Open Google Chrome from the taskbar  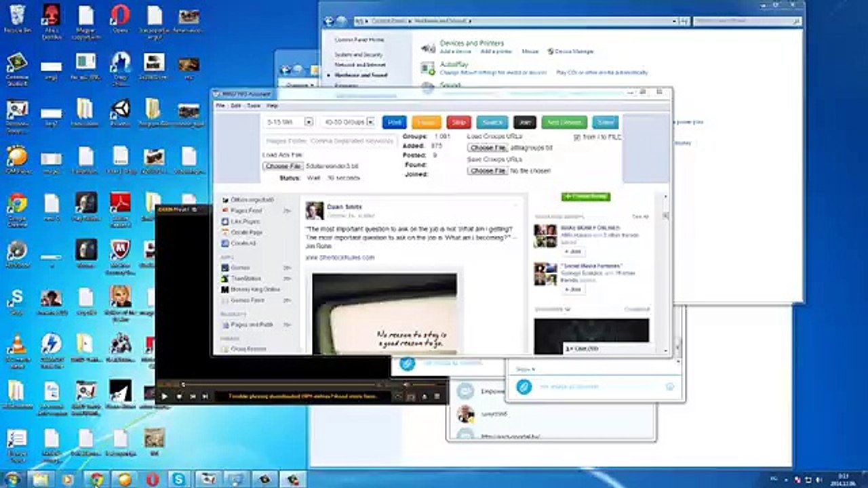96,479
